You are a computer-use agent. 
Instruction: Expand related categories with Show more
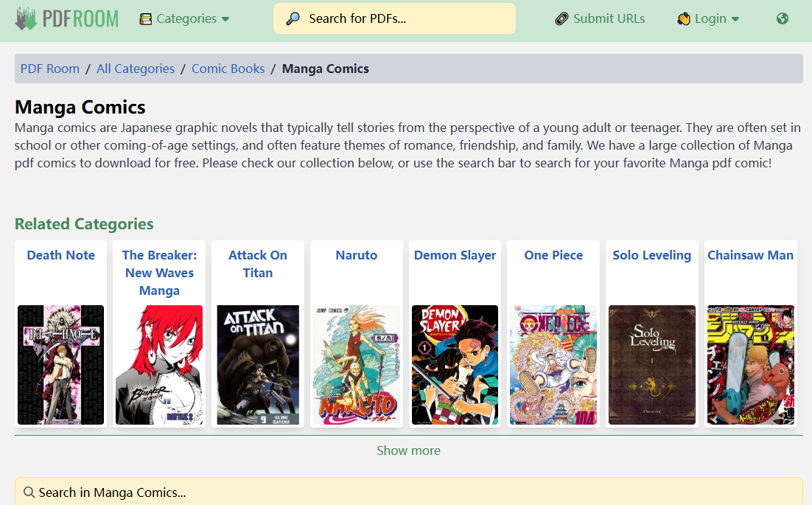(408, 450)
